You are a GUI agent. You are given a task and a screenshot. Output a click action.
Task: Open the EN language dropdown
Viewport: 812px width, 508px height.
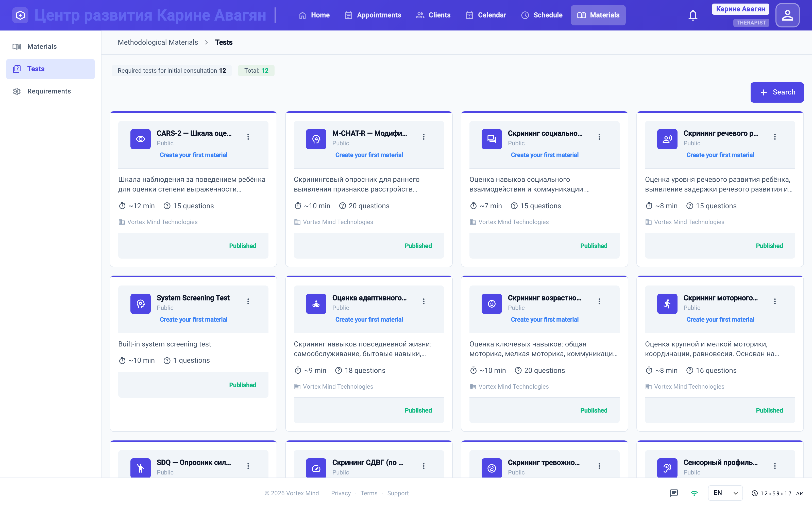click(725, 493)
